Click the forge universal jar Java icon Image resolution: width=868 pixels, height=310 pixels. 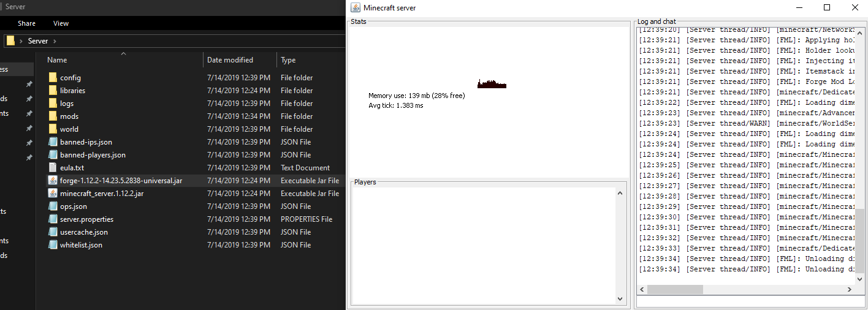click(53, 181)
